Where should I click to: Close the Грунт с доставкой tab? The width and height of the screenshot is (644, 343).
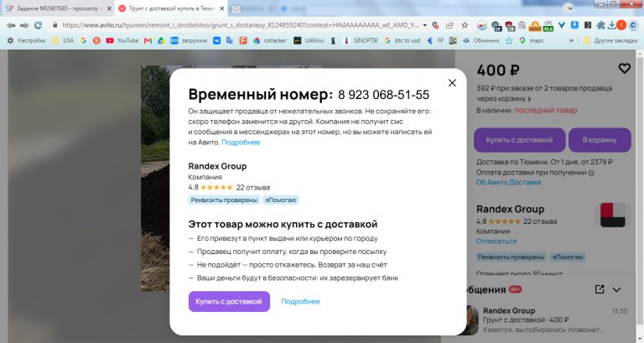click(x=222, y=8)
